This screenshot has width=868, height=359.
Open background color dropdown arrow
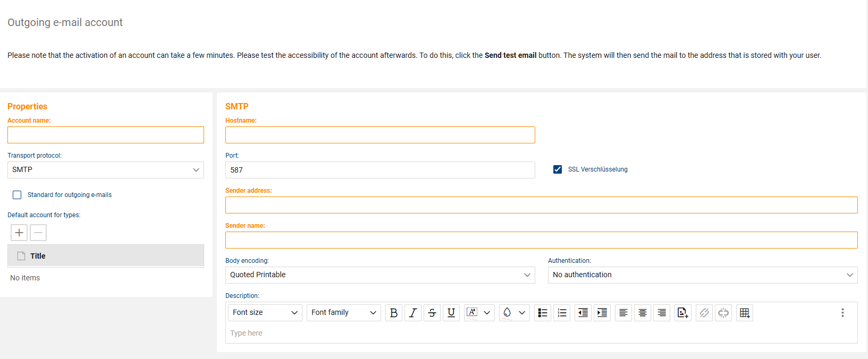pos(522,313)
